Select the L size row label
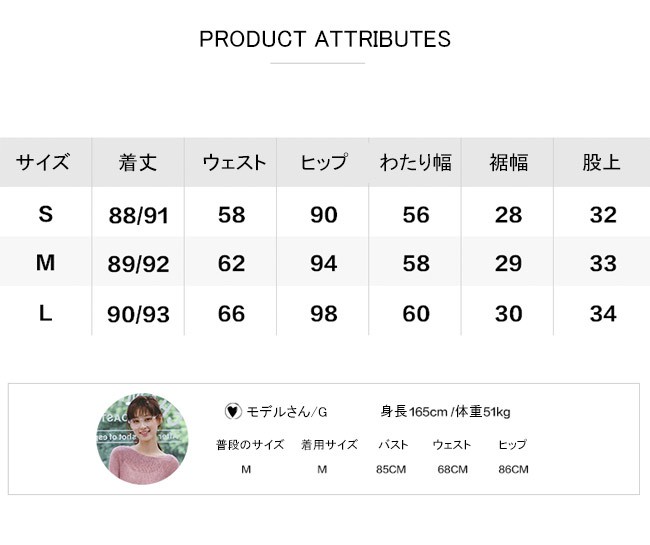Image resolution: width=650 pixels, height=545 pixels. [x=45, y=313]
